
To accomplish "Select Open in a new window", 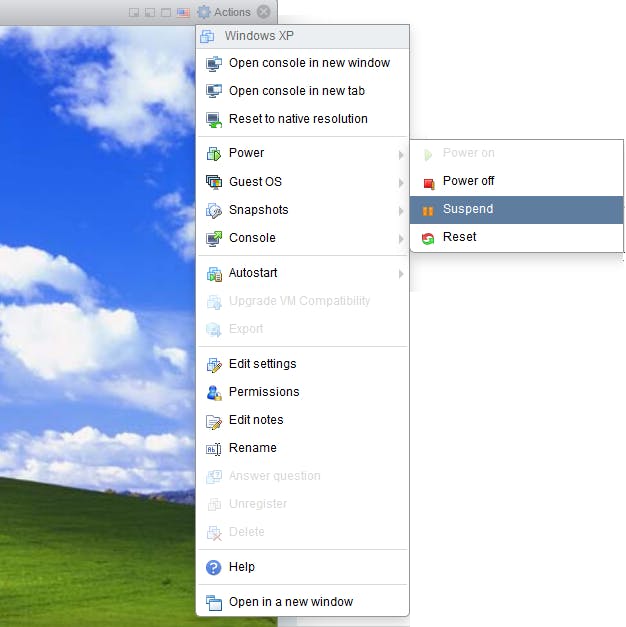I will click(302, 602).
